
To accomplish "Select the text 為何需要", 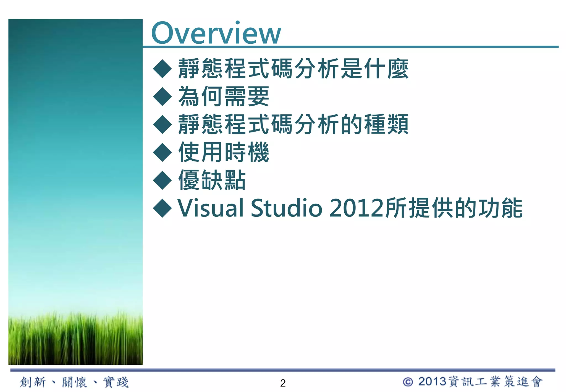I will pos(224,96).
